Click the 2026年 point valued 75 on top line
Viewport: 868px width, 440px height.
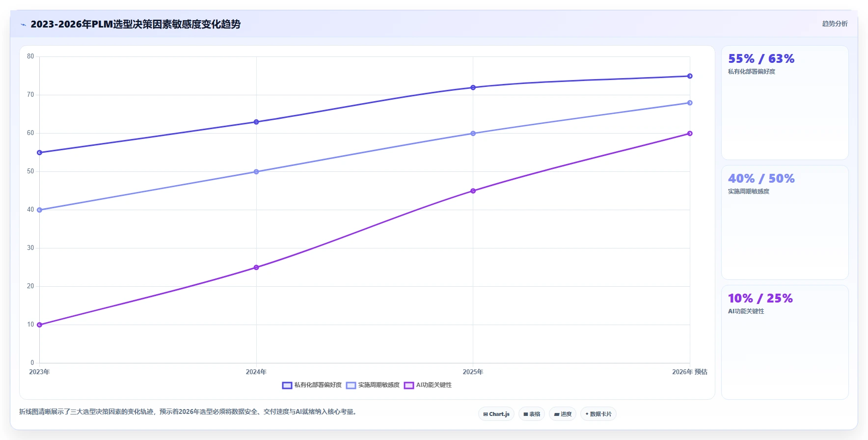click(690, 76)
